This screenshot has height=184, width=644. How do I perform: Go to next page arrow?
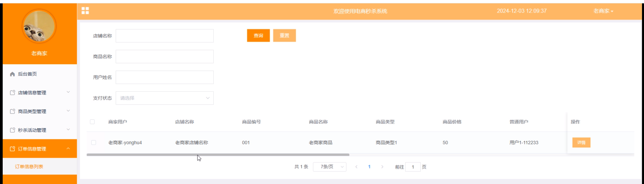point(382,167)
